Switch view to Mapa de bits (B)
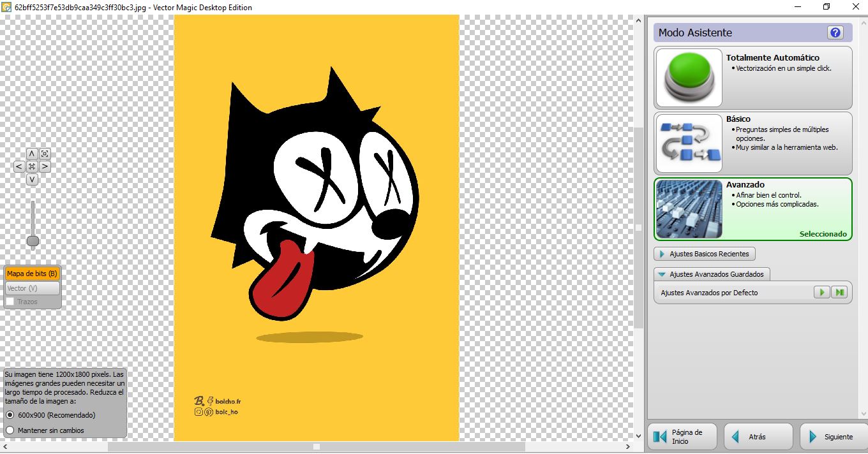The image size is (868, 454). pyautogui.click(x=33, y=274)
